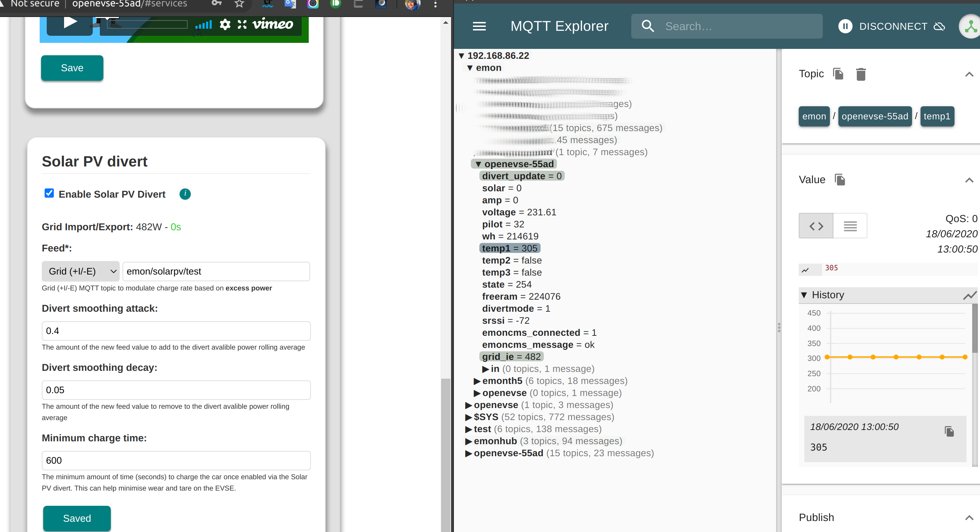Image resolution: width=980 pixels, height=532 pixels.
Task: Enter fullscreen on the Vimeo player
Action: [x=242, y=24]
